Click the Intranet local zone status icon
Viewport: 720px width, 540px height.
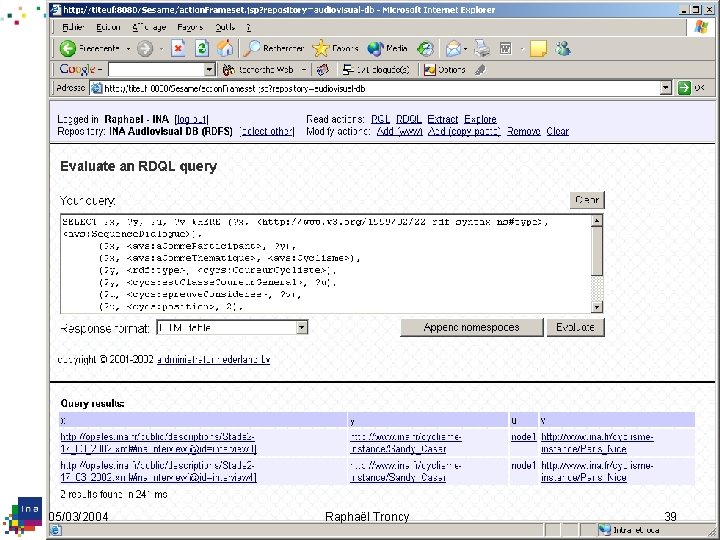coord(604,530)
